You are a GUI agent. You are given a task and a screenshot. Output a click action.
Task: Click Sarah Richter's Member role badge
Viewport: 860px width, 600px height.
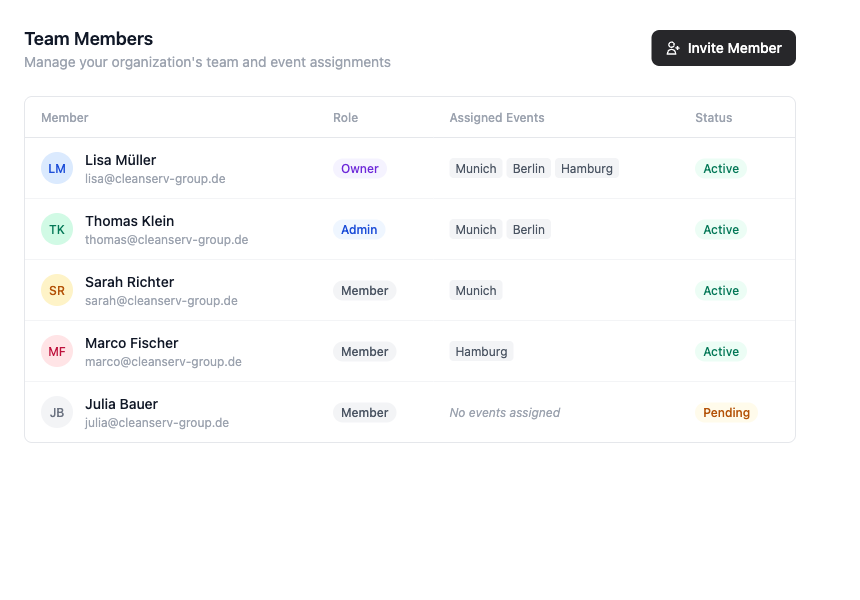364,291
